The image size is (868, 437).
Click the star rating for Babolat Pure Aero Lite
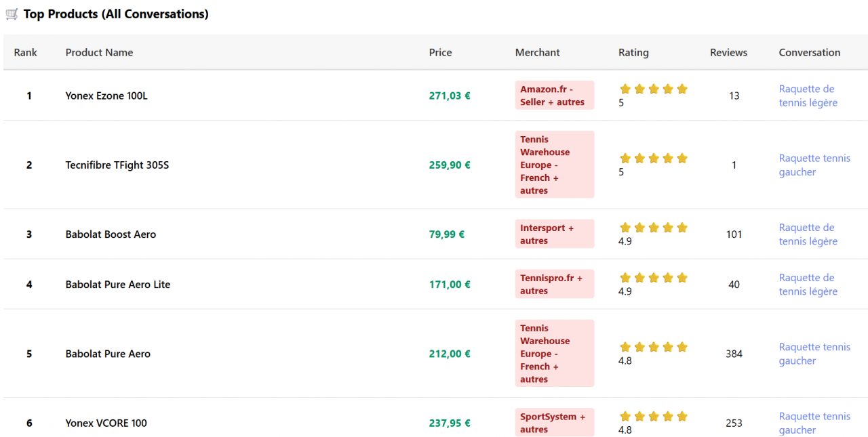pyautogui.click(x=654, y=277)
